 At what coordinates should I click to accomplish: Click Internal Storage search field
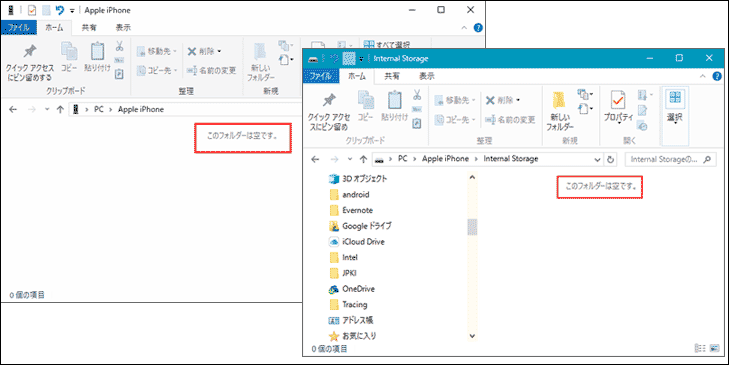tap(670, 159)
